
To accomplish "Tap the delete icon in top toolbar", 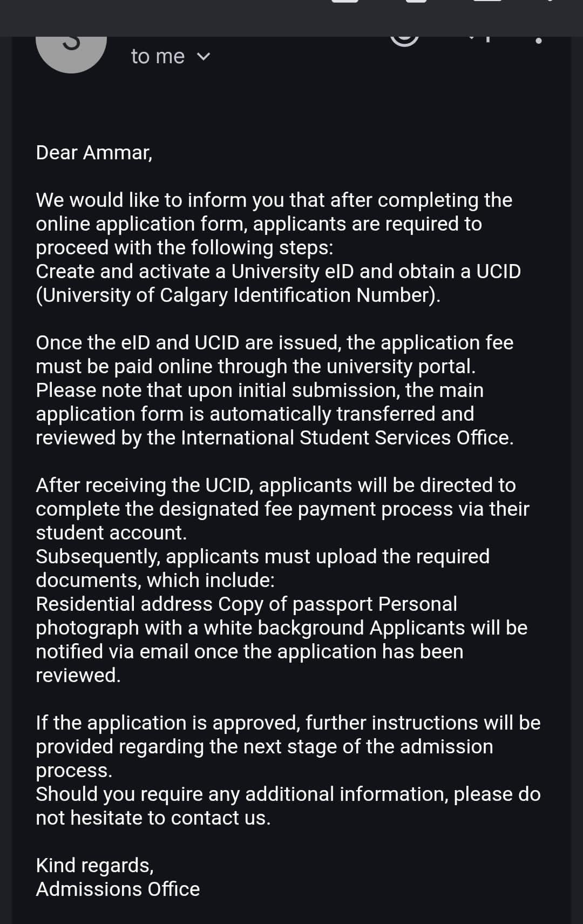I will [416, 1].
